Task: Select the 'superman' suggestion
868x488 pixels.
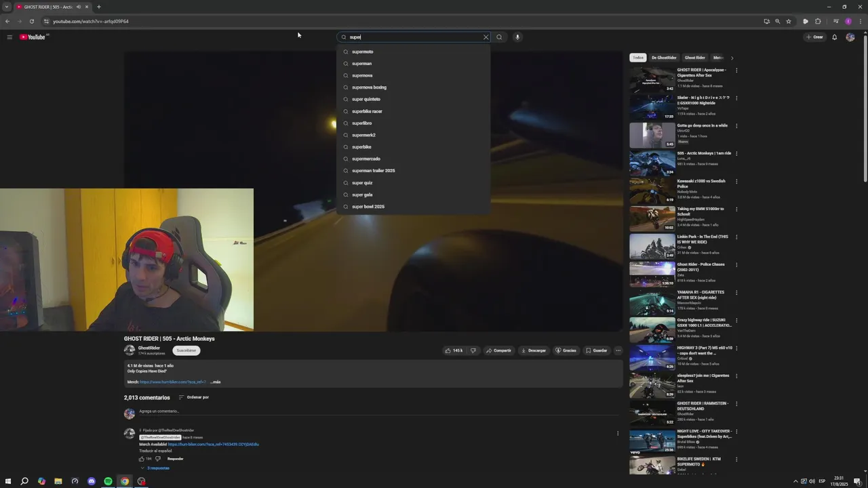Action: click(x=414, y=64)
